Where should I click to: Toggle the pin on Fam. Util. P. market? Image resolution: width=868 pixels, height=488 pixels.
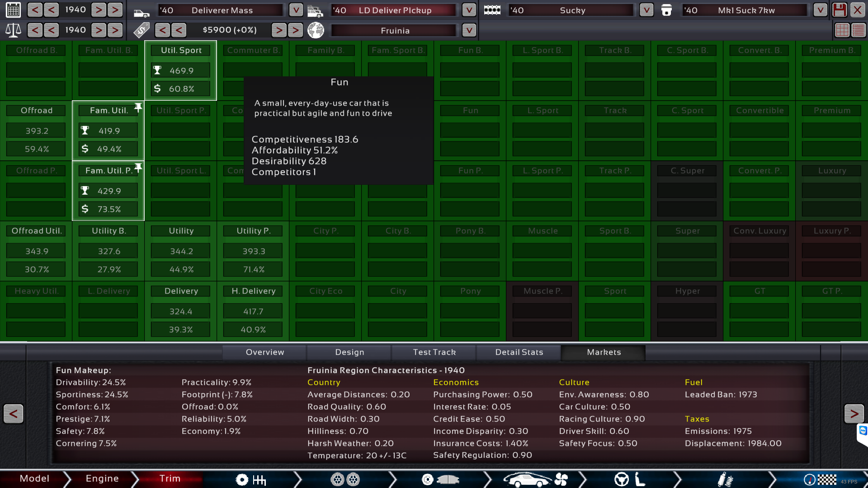coord(138,168)
